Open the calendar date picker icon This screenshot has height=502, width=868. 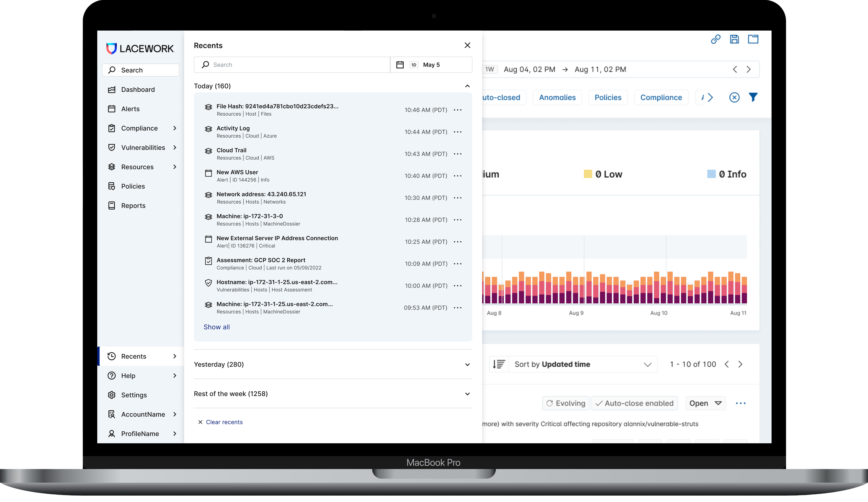[x=400, y=65]
